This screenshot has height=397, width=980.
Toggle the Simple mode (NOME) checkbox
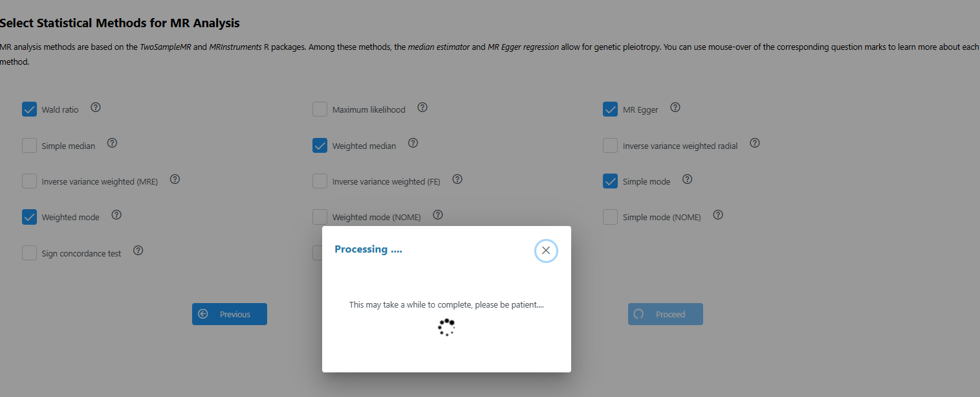610,217
